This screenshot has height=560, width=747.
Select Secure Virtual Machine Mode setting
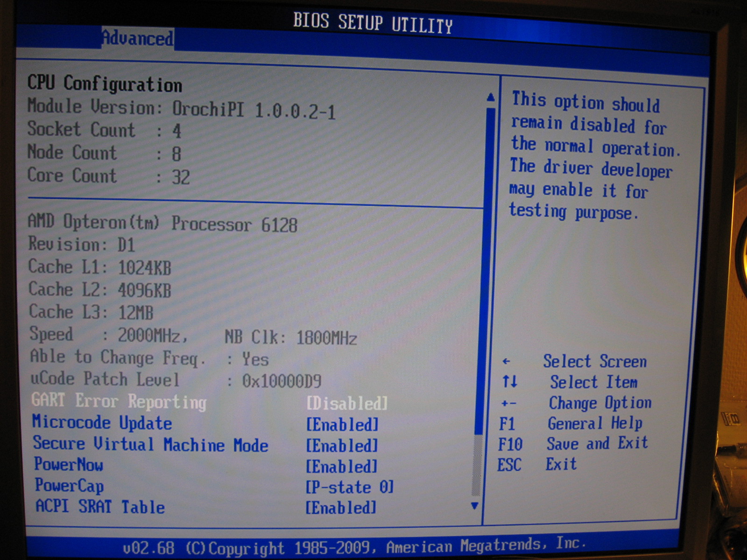150,444
